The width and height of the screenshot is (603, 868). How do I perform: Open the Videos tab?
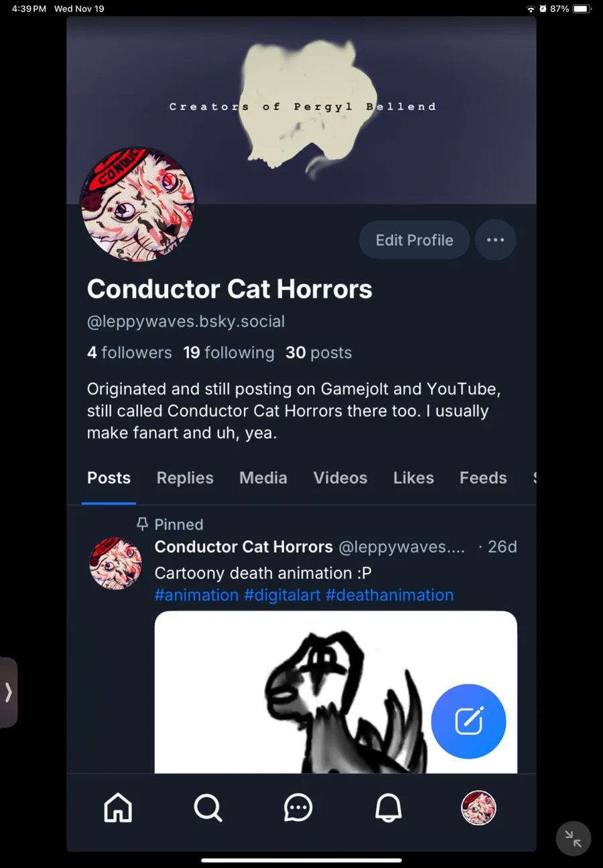tap(340, 478)
